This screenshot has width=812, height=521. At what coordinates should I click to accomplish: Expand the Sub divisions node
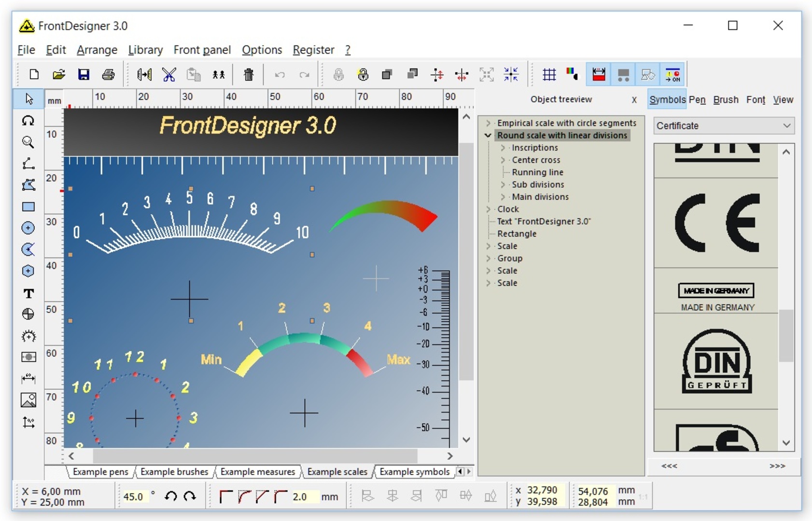pos(503,185)
